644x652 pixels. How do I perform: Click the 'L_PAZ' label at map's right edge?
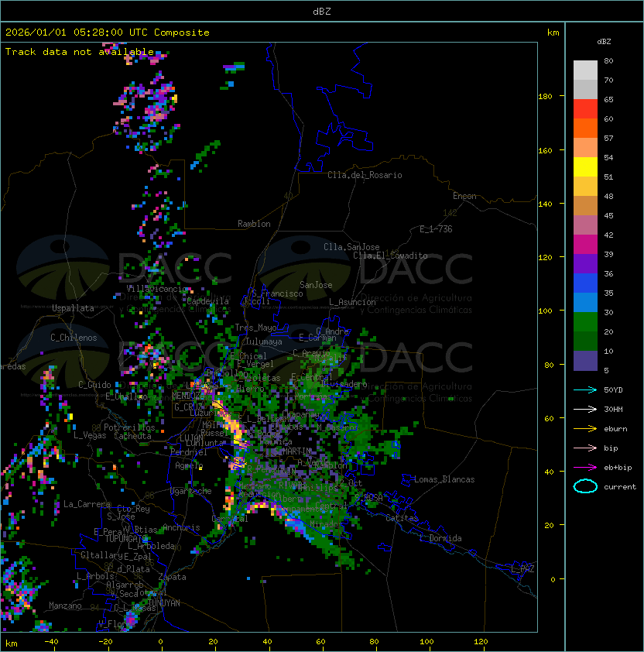[522, 569]
